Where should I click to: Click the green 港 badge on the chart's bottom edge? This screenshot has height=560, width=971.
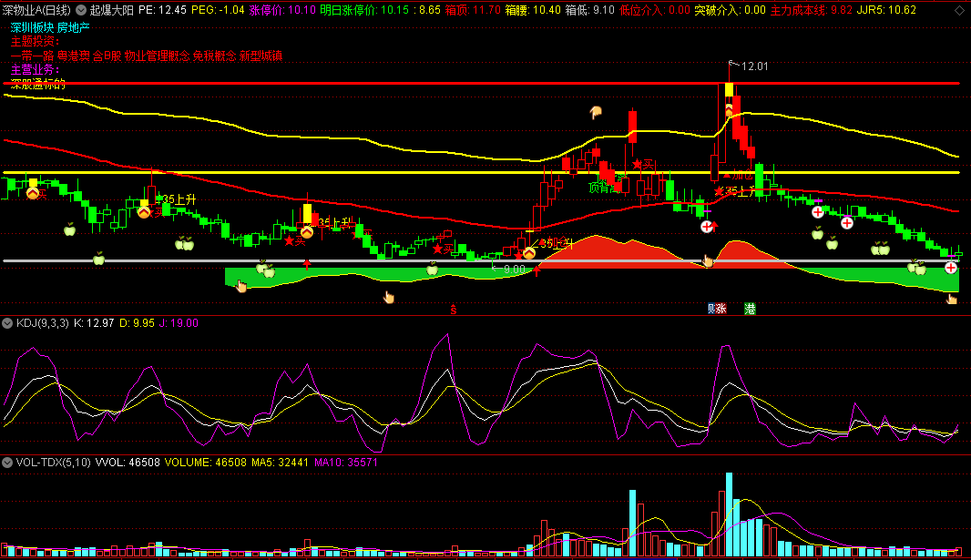tap(750, 308)
